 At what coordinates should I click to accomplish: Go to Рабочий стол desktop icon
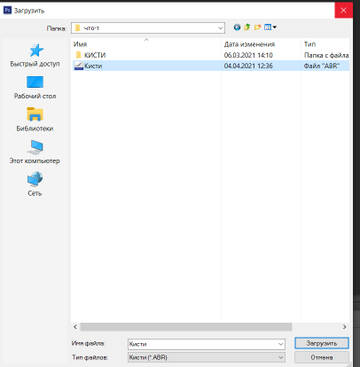[35, 82]
